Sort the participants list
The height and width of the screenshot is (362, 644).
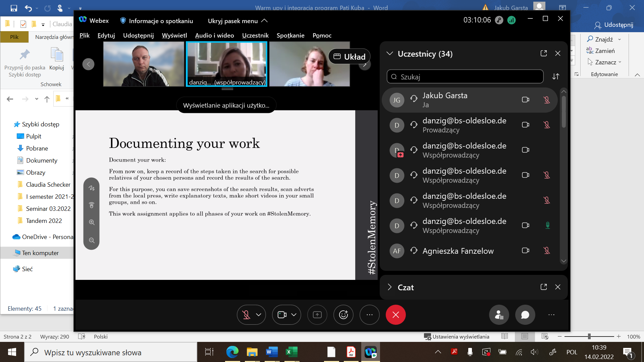click(556, 76)
